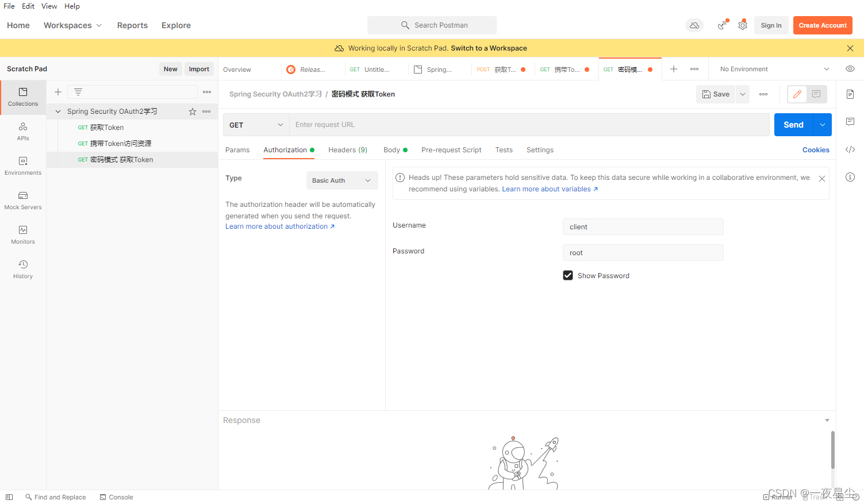The width and height of the screenshot is (864, 504).
Task: Switch to the Params tab
Action: tap(237, 150)
